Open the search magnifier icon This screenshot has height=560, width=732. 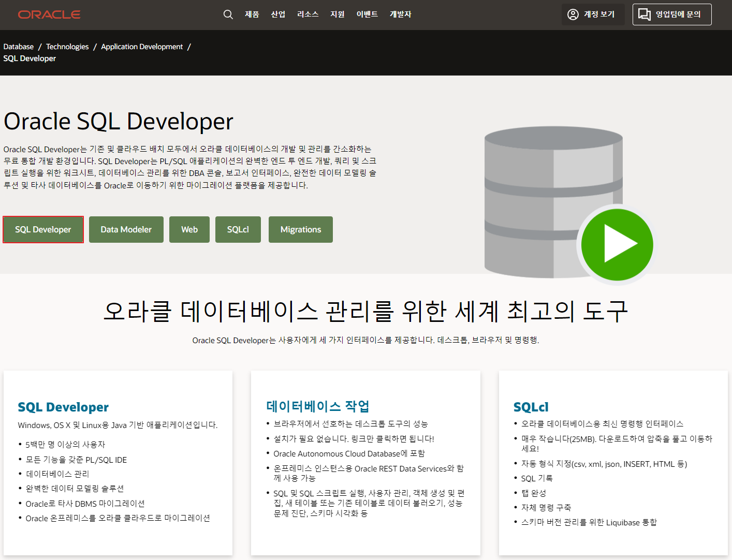tap(228, 14)
